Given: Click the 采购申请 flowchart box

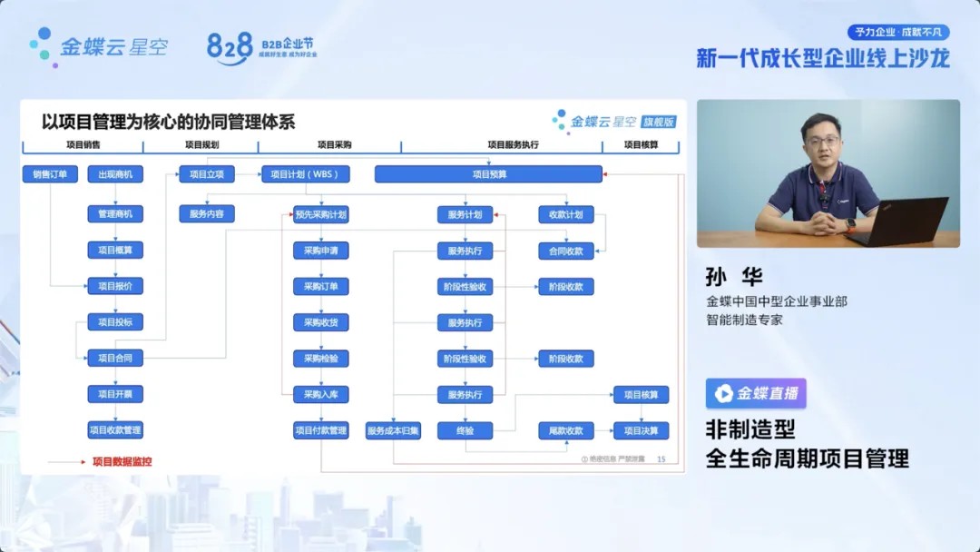Looking at the screenshot, I should pos(321,251).
